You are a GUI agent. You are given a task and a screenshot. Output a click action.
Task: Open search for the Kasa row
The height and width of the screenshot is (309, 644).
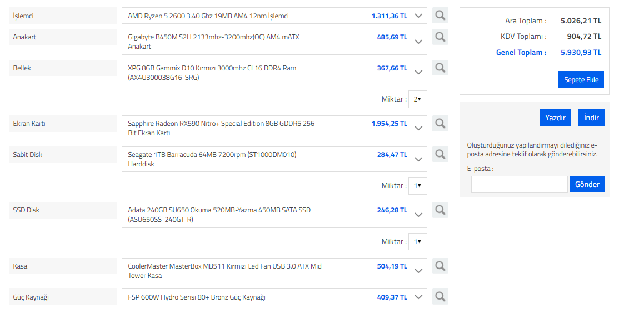click(440, 266)
